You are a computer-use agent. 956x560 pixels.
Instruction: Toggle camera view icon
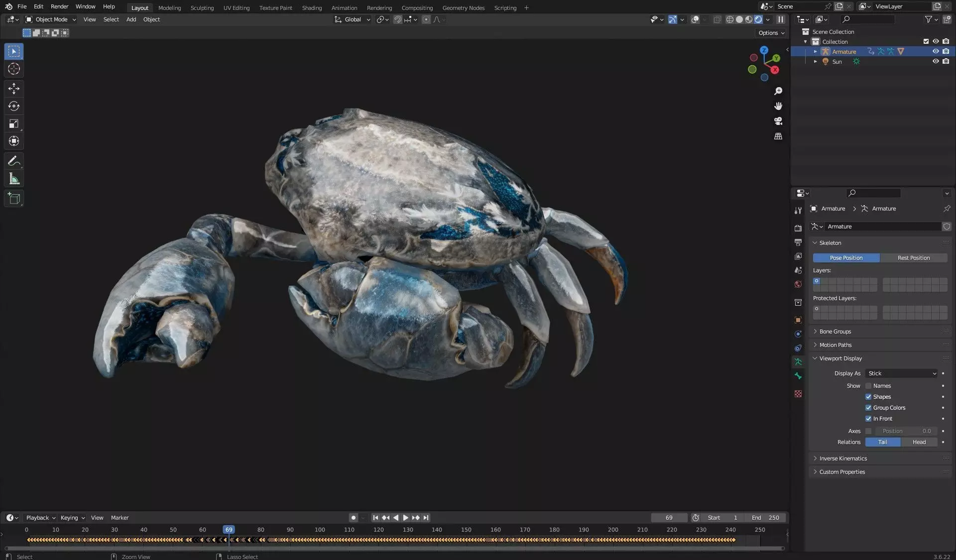point(778,121)
